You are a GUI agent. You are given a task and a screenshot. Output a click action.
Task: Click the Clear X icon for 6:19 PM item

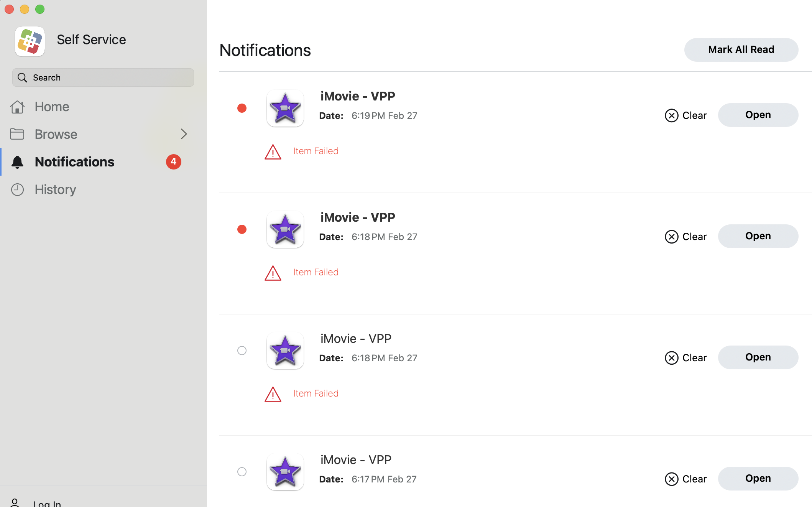point(671,115)
